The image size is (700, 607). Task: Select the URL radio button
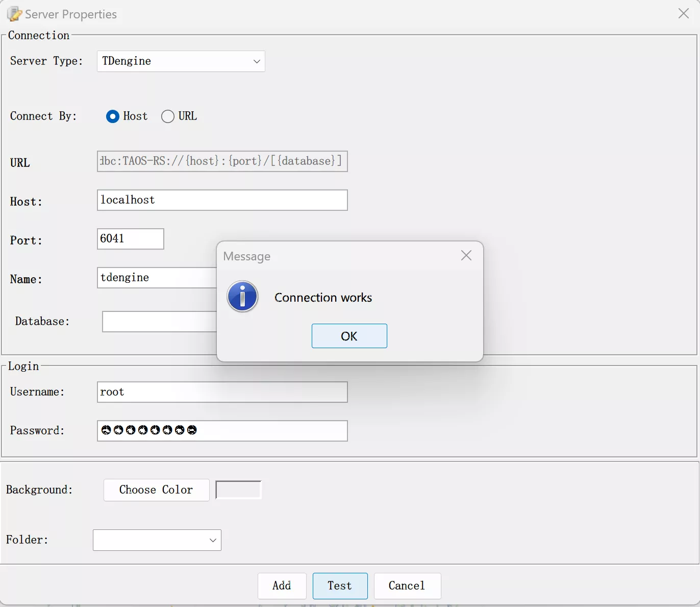coord(168,116)
